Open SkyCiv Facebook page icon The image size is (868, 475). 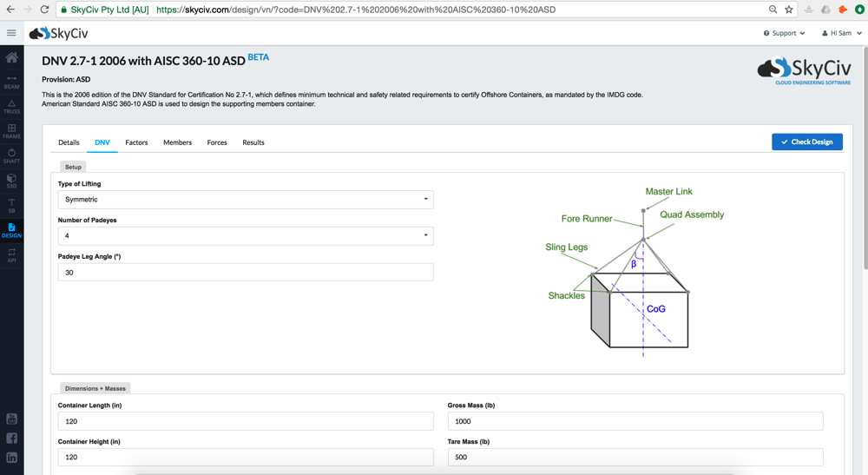pyautogui.click(x=11, y=439)
